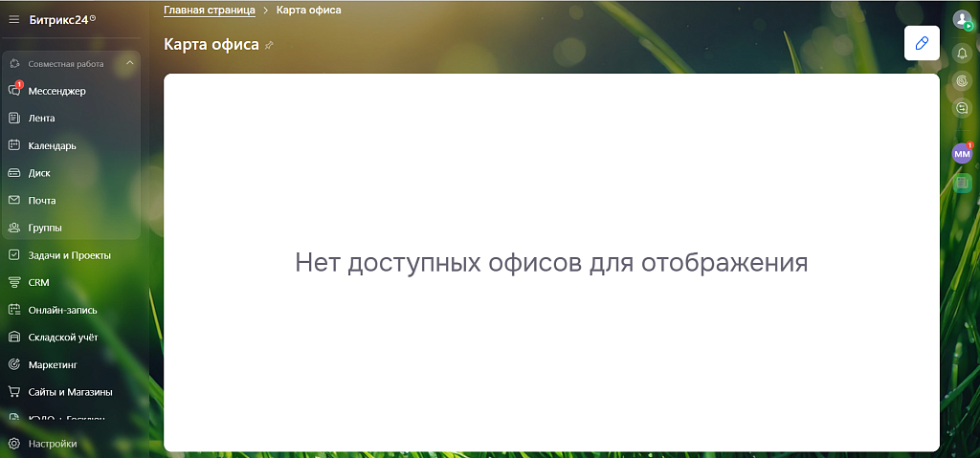Click the green news feed icon on right
The image size is (980, 458).
[x=963, y=183]
